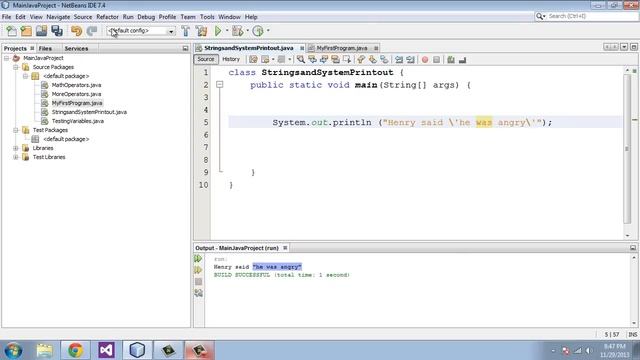Open Visual Studio from the taskbar
The width and height of the screenshot is (640, 360).
[x=106, y=350]
